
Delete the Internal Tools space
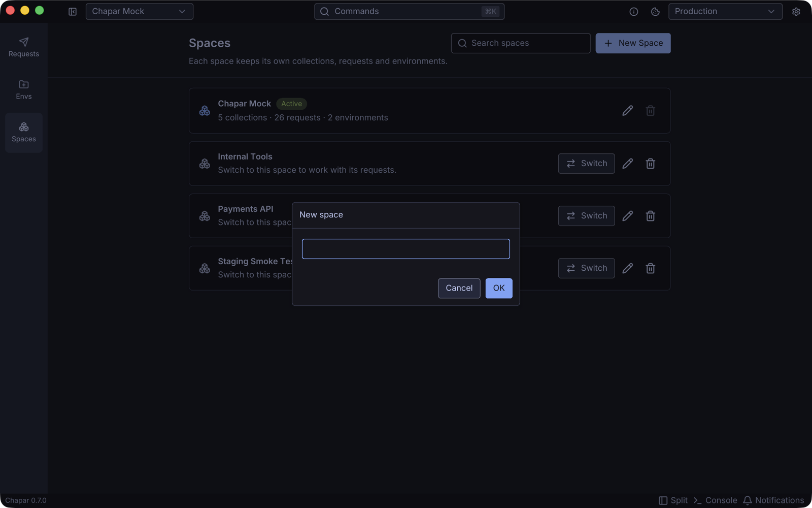[651, 164]
